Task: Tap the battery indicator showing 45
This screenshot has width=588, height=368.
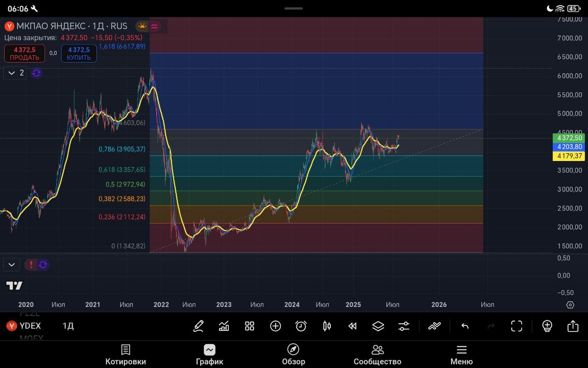Action: (x=573, y=9)
